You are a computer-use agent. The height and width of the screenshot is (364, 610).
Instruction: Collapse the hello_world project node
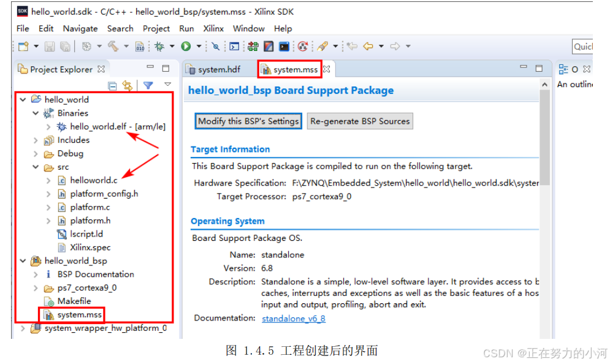23,99
